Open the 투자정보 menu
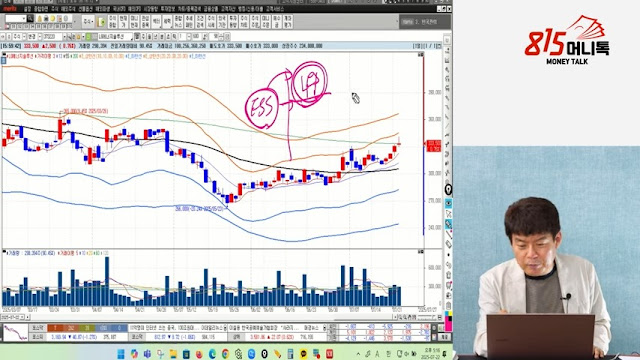The height and width of the screenshot is (360, 640). coord(168,9)
